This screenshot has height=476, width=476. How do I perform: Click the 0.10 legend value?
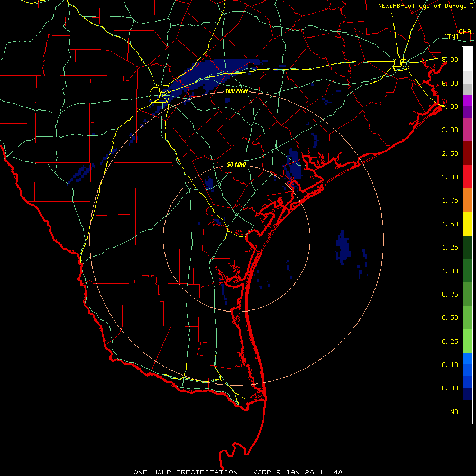(450, 365)
